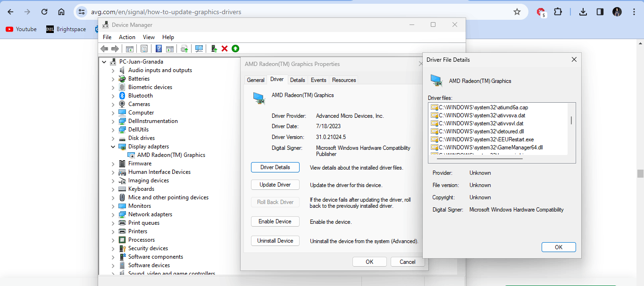Click OK in AMD Radeon Properties dialog
The width and height of the screenshot is (644, 286).
[x=369, y=262]
